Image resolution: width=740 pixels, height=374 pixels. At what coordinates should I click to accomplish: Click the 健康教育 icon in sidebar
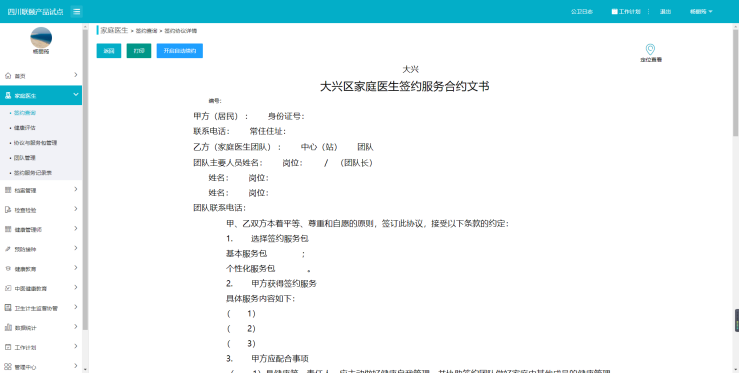[8, 269]
